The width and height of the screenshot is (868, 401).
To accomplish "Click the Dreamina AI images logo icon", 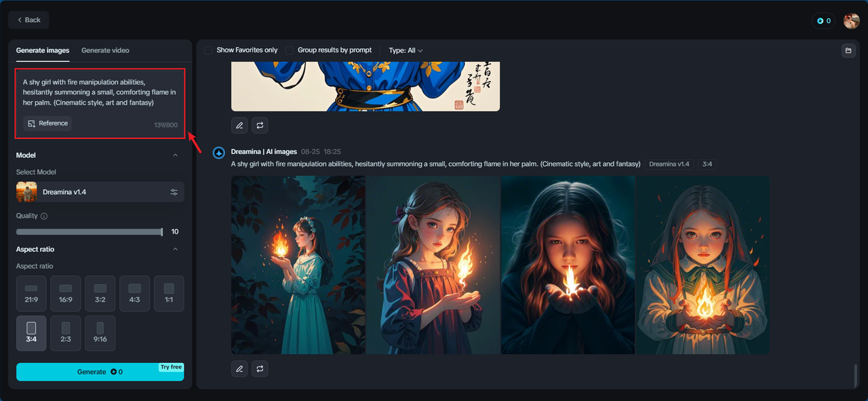I will click(x=219, y=153).
